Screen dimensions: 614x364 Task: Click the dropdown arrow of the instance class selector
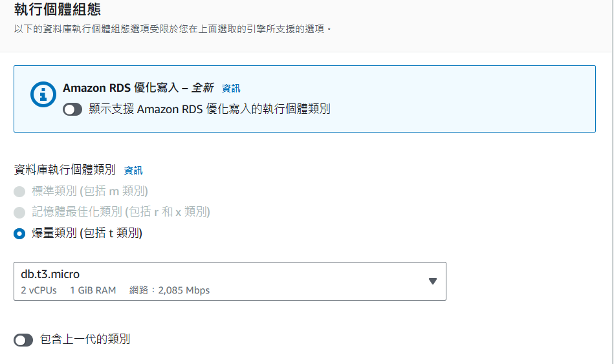(433, 281)
